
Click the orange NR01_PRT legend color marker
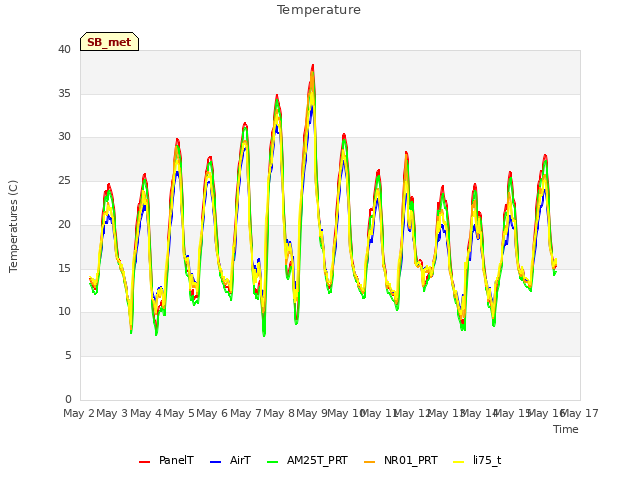[x=369, y=462]
